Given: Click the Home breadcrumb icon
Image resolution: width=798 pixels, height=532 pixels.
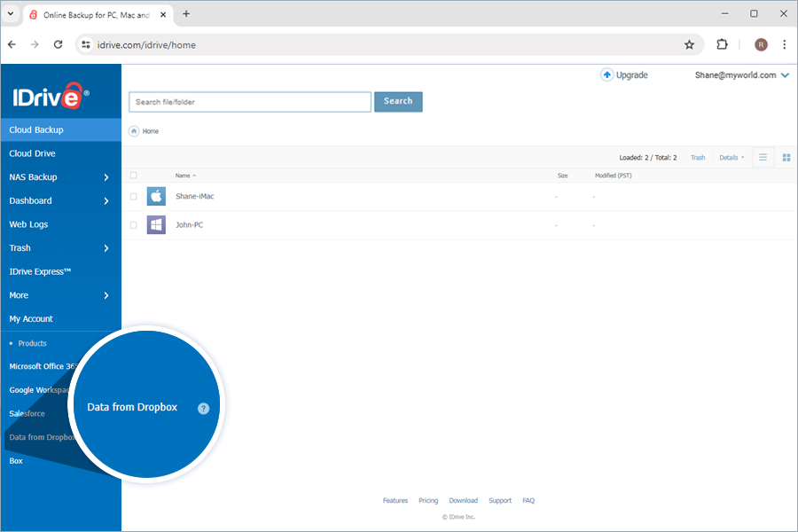Looking at the screenshot, I should point(134,131).
